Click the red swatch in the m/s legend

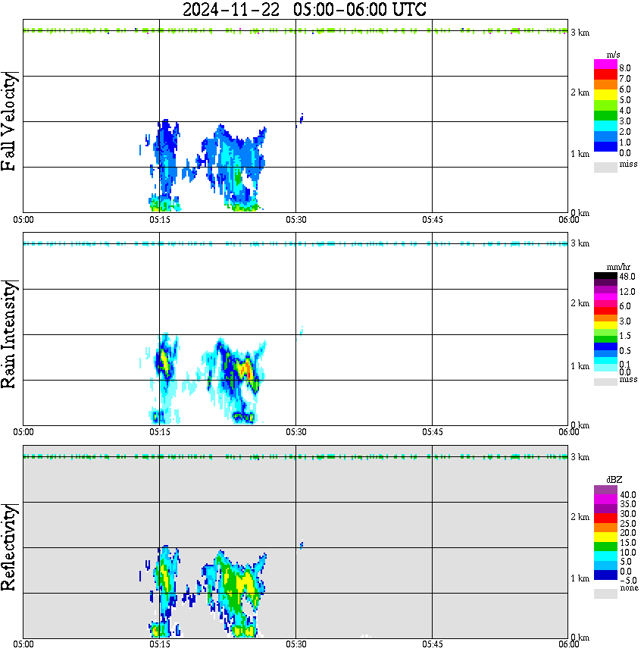tap(605, 74)
